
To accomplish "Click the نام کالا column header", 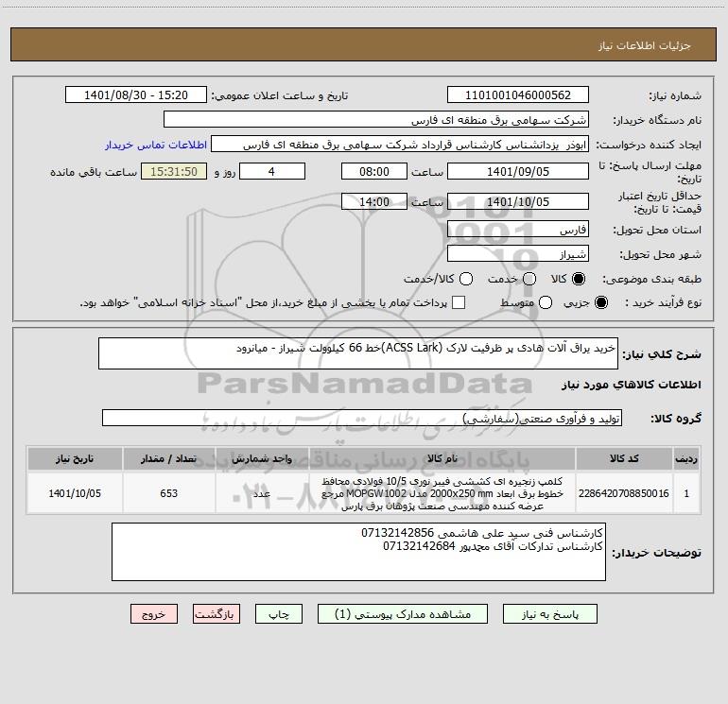I will tap(442, 458).
